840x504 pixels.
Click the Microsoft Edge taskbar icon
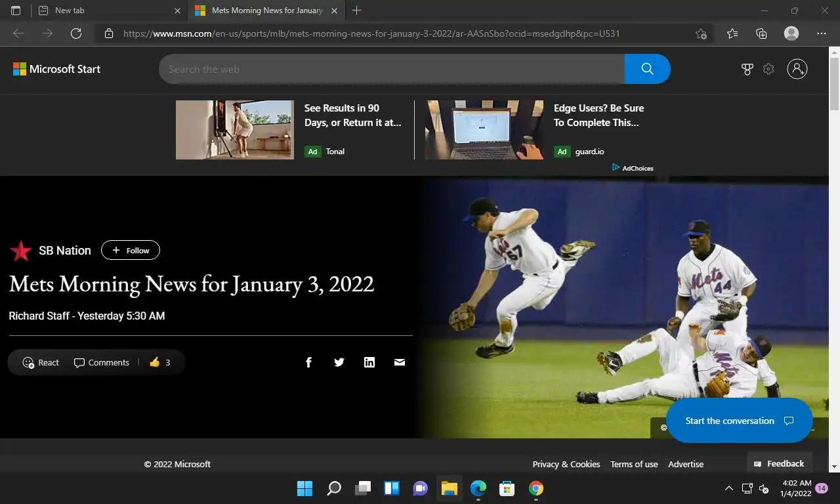(x=478, y=488)
